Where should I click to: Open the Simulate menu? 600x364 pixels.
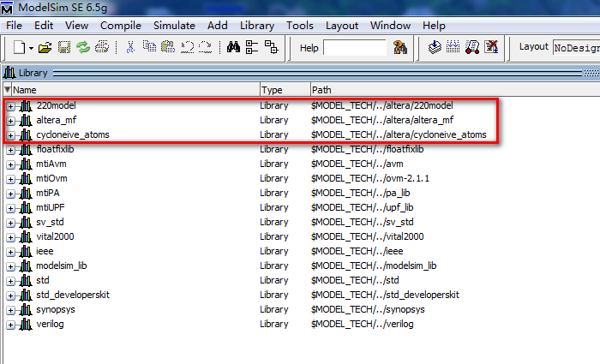coord(174,26)
